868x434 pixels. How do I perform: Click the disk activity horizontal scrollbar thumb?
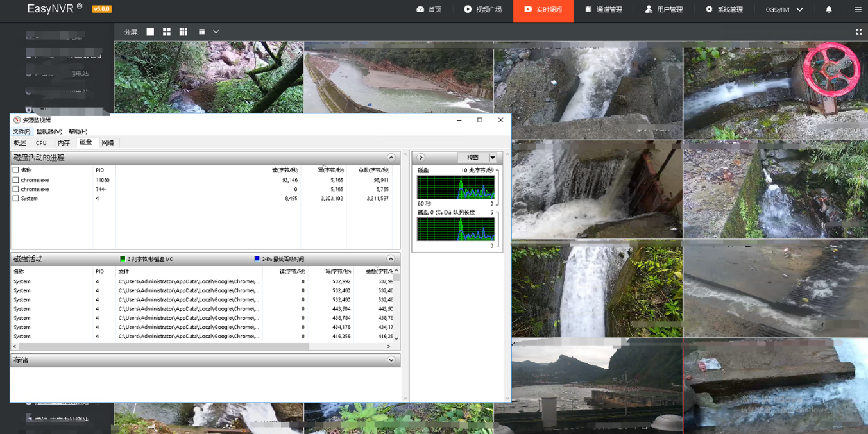[164, 347]
